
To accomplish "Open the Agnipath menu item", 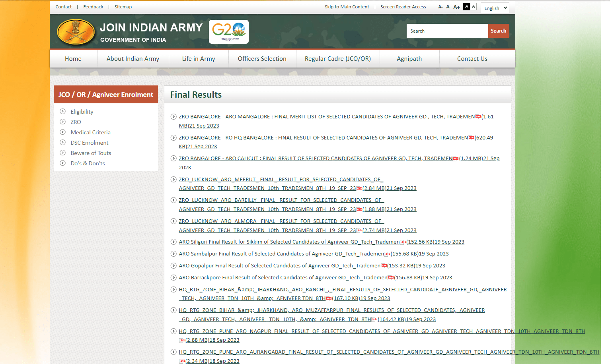I will (409, 59).
